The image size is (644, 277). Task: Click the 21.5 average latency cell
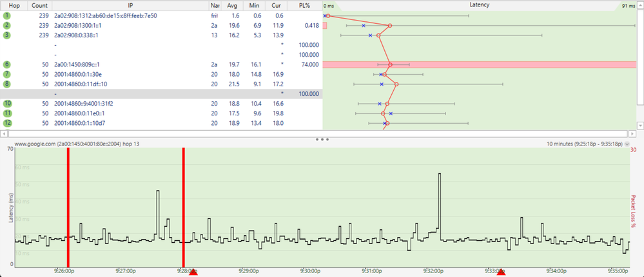[x=233, y=84]
